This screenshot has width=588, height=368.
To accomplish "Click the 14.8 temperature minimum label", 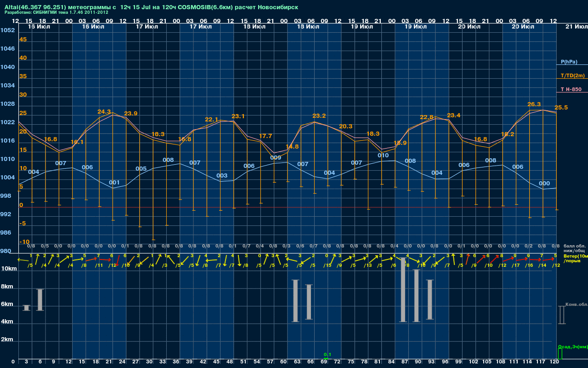I will click(292, 147).
